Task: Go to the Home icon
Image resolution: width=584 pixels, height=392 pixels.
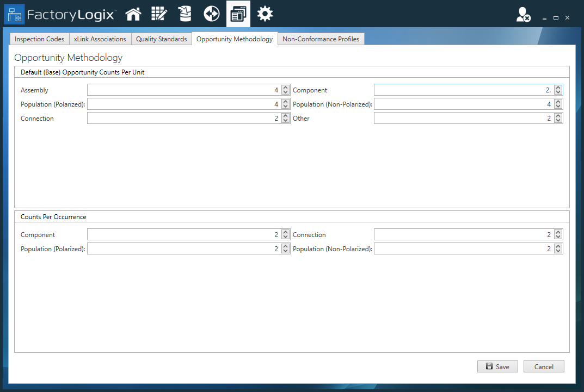Action: point(133,14)
